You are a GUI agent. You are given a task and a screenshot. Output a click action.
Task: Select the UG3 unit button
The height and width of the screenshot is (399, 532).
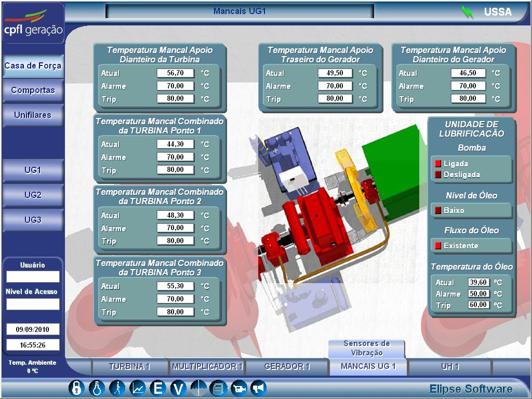(33, 220)
